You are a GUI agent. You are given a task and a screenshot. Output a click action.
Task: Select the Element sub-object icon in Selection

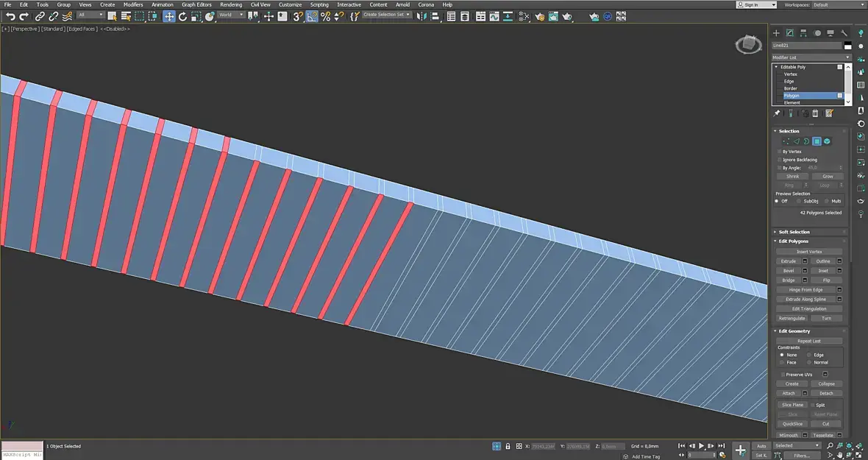click(x=827, y=142)
